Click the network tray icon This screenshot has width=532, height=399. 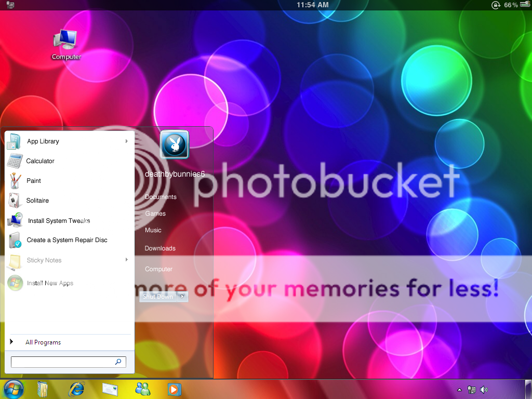click(471, 390)
